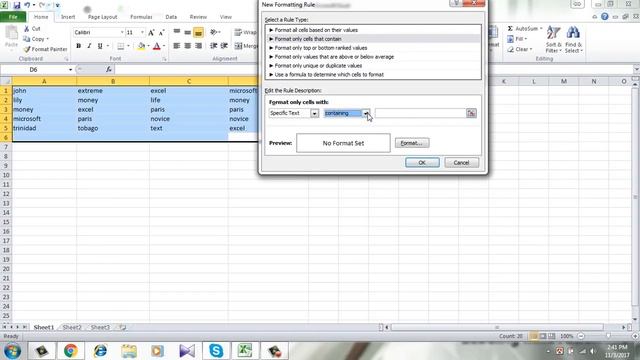Image resolution: width=640 pixels, height=360 pixels.
Task: Expand the font color dropdown arrow
Action: (164, 46)
